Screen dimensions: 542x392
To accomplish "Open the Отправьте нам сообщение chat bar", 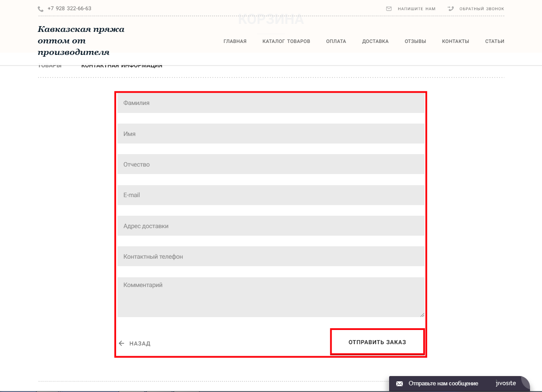I will pos(460,384).
